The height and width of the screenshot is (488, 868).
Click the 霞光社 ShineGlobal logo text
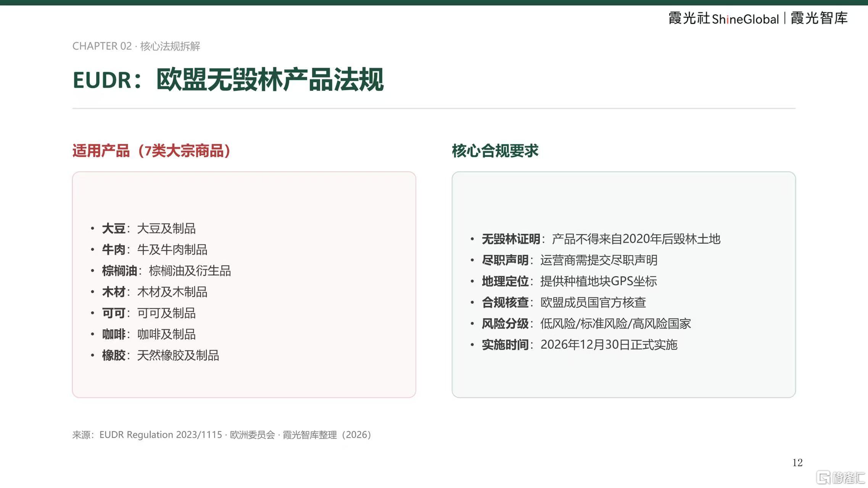pos(723,18)
